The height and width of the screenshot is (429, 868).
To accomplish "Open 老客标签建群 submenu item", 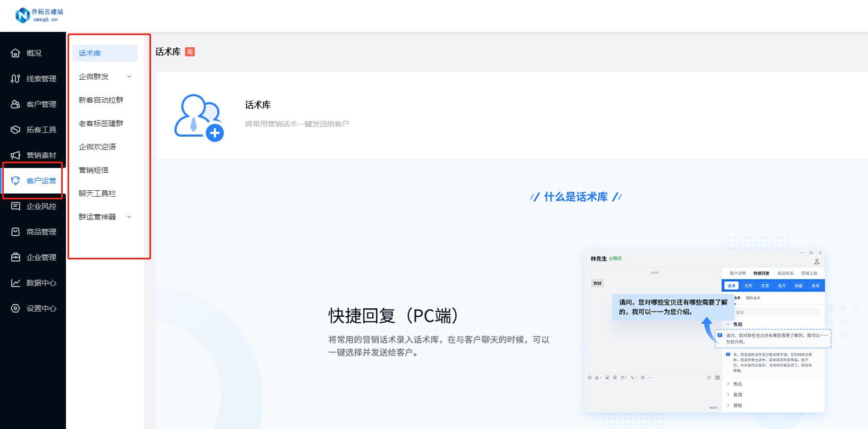I will (x=101, y=123).
